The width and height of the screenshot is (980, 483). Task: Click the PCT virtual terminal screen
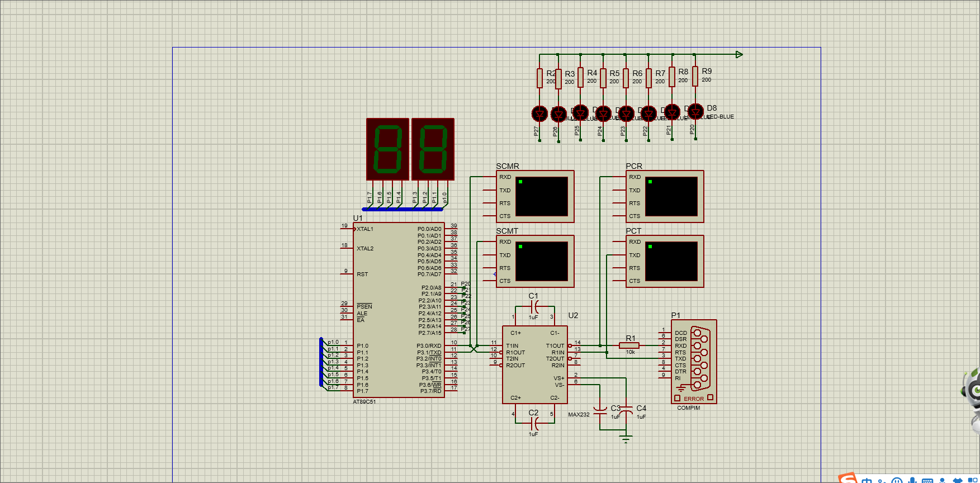click(671, 261)
